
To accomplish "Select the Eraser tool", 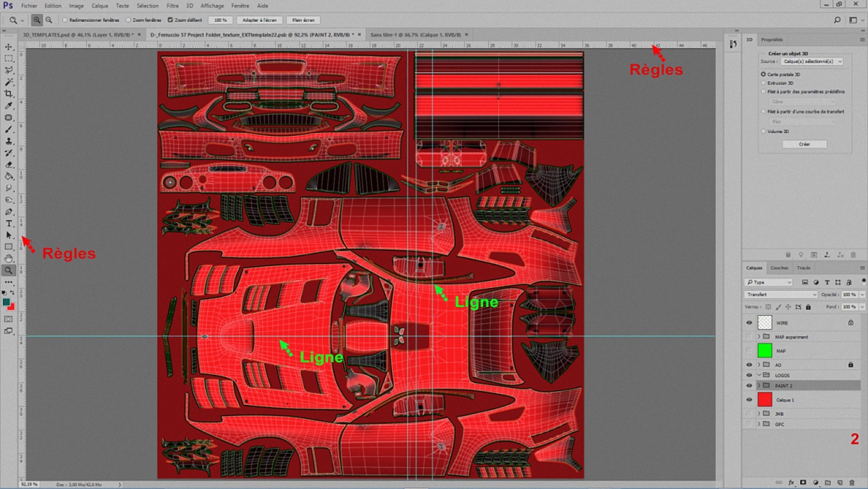I will click(8, 165).
